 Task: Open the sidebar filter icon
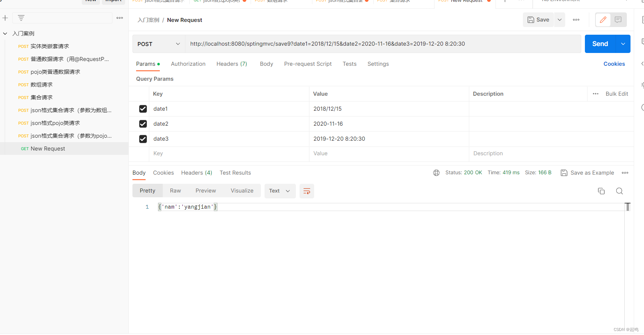[21, 18]
